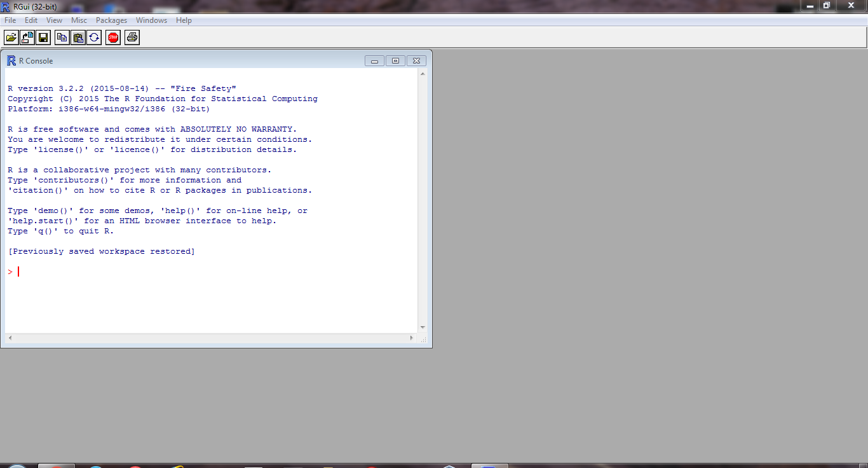Click the Open script toolbar icon
The width and height of the screenshot is (868, 468).
click(11, 38)
